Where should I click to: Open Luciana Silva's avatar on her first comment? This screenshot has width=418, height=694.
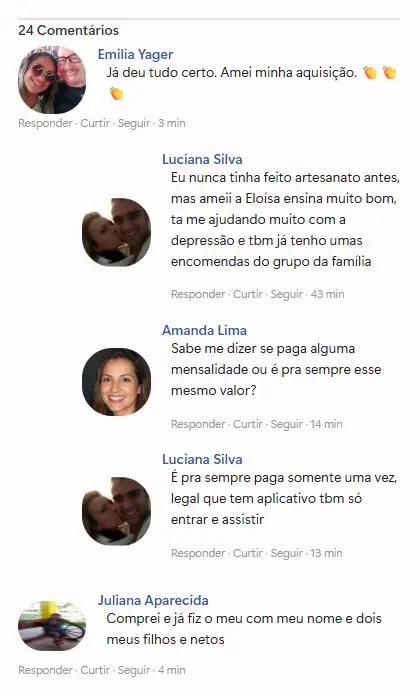116,232
